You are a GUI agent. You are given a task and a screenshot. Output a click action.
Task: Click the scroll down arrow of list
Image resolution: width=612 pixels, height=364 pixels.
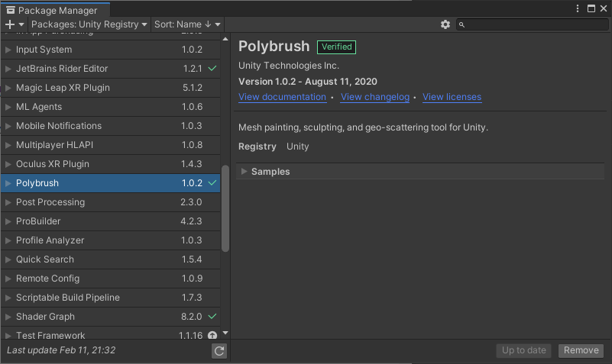click(x=225, y=333)
